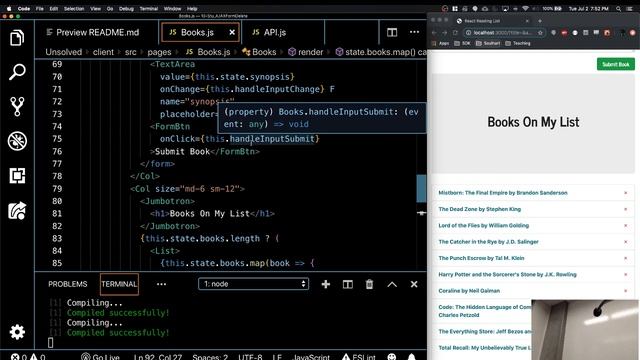
Task: Open the PROBLEMS panel tab
Action: [x=68, y=284]
